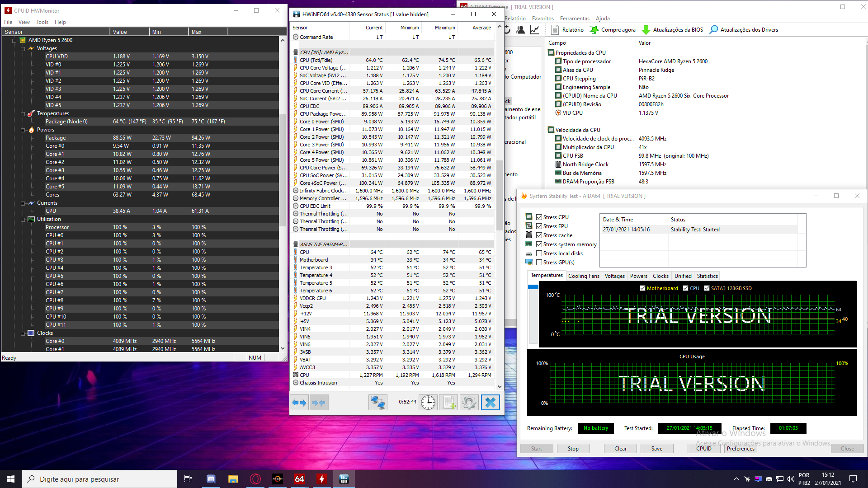Reset HWiNFO sensor clock timer
The width and height of the screenshot is (868, 488).
pos(428,402)
